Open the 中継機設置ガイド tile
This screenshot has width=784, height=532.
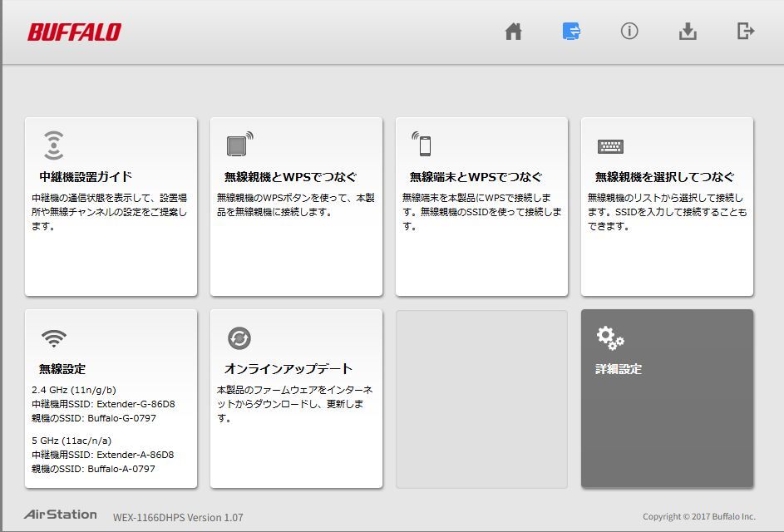(111, 204)
